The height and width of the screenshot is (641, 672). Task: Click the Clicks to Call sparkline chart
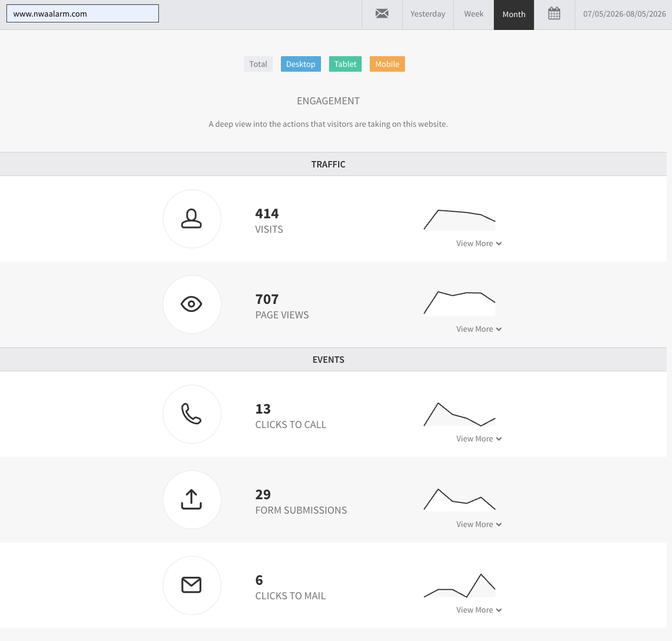pyautogui.click(x=460, y=414)
